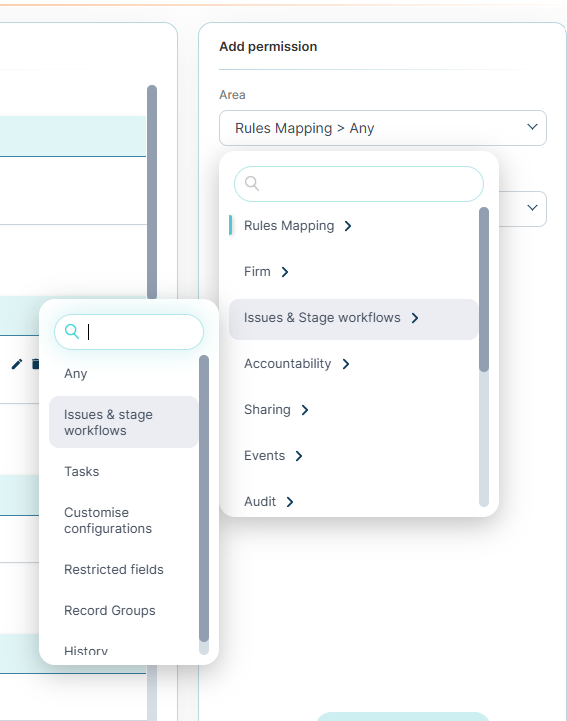Click the area list scrollbar thumb

coord(484,289)
